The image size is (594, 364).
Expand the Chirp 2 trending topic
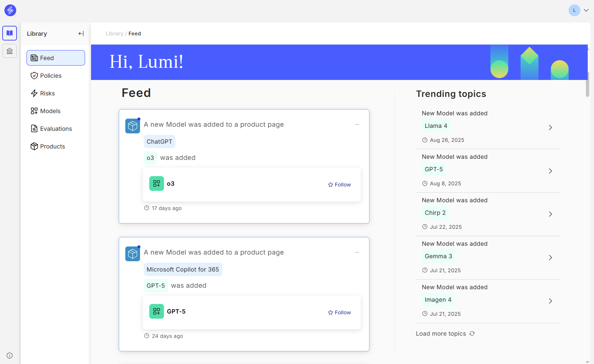tap(550, 214)
